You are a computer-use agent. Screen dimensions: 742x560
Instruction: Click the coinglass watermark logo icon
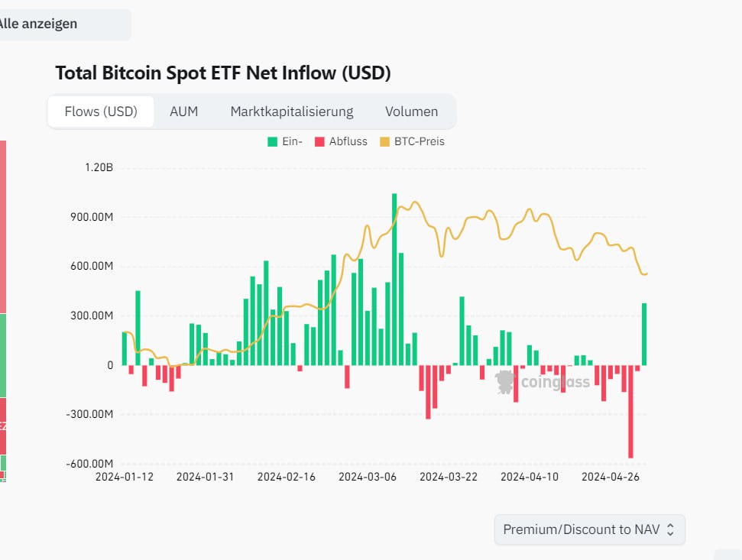[506, 382]
